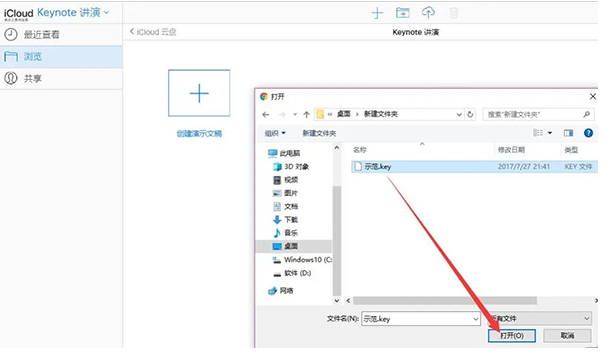This screenshot has height=361, width=607.
Task: Open the 组织 menu
Action: point(275,133)
